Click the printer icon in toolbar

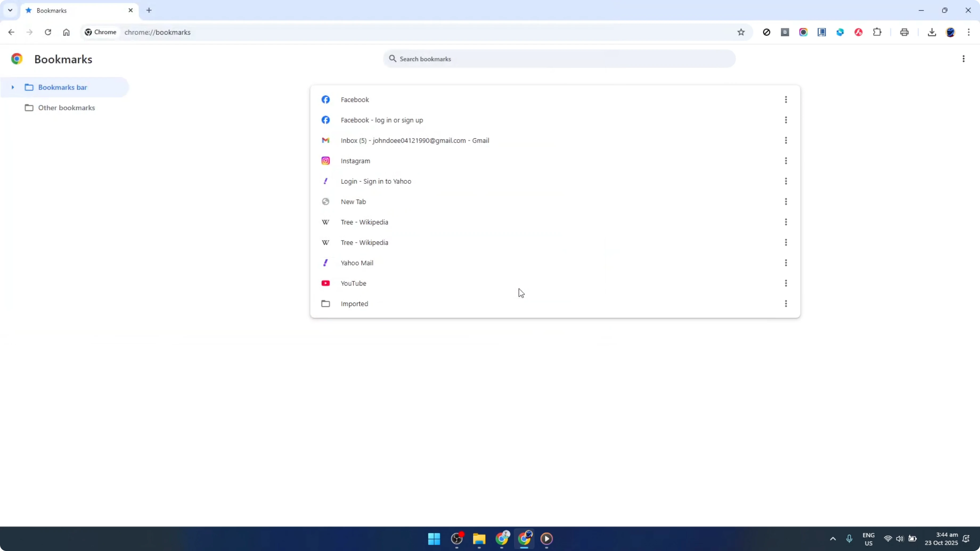[x=904, y=32]
